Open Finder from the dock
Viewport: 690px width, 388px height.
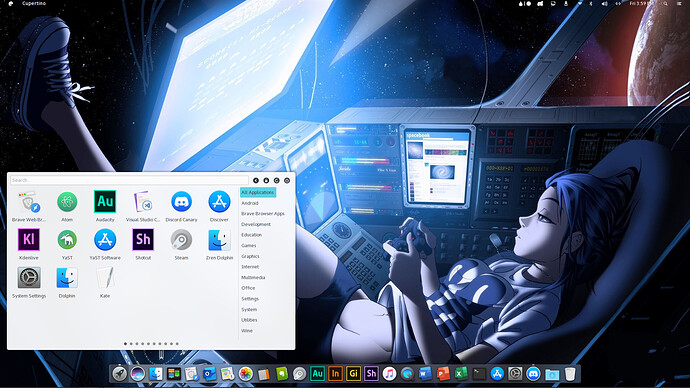[x=155, y=374]
